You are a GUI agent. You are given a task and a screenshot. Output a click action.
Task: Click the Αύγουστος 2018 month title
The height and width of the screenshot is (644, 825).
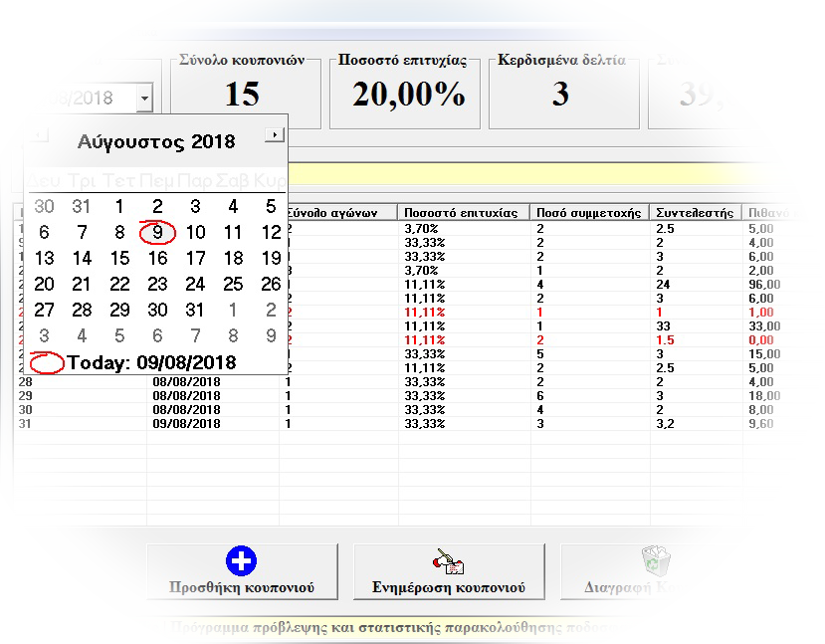[x=156, y=141]
